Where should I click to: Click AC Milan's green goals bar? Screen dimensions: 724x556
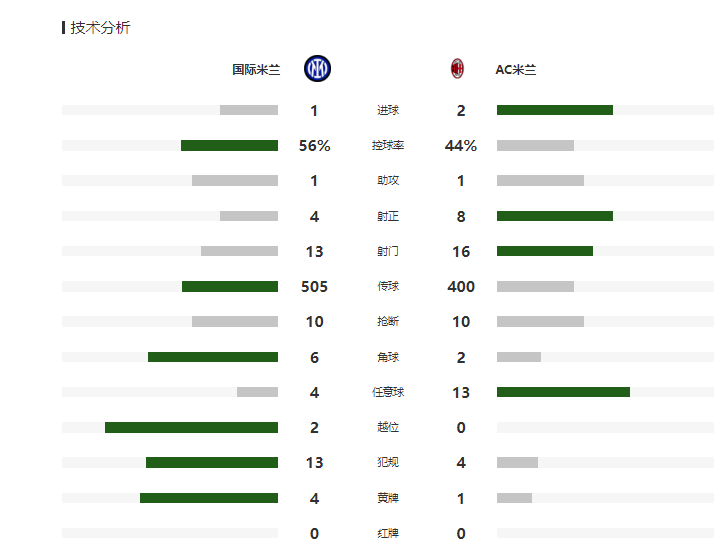tap(555, 110)
